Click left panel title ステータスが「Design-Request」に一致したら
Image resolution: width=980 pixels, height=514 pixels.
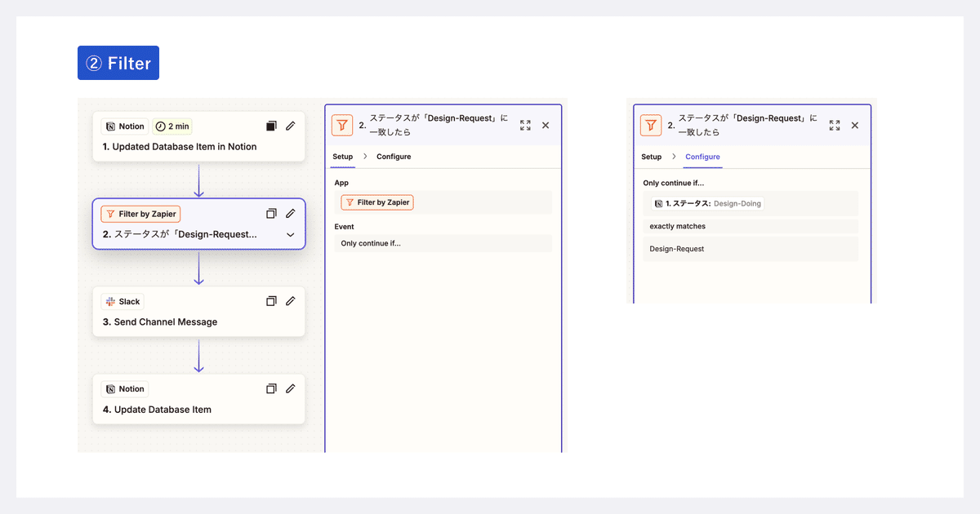[x=439, y=125]
